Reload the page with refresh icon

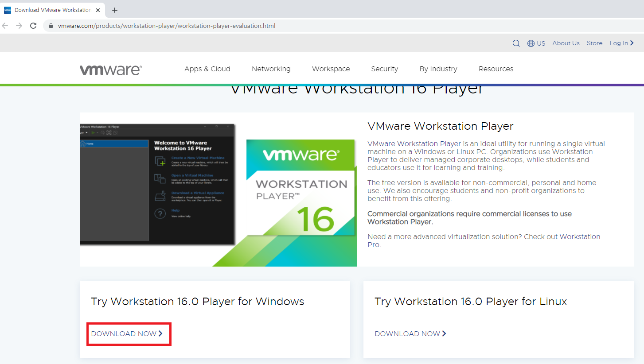click(x=33, y=26)
